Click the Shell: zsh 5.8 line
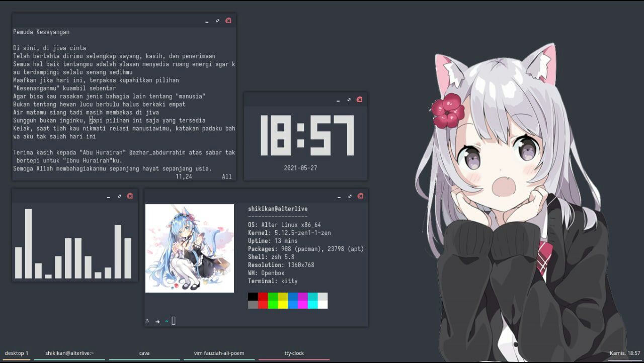The width and height of the screenshot is (644, 363). click(x=271, y=257)
